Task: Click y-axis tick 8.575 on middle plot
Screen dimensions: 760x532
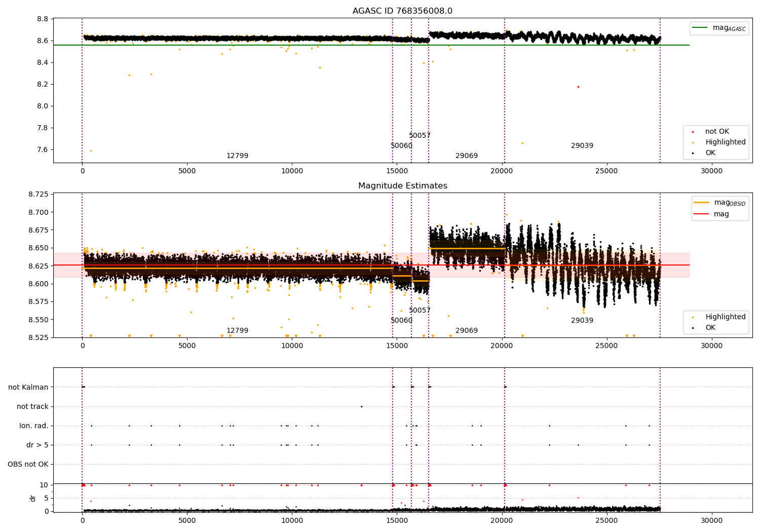Action: [x=38, y=302]
